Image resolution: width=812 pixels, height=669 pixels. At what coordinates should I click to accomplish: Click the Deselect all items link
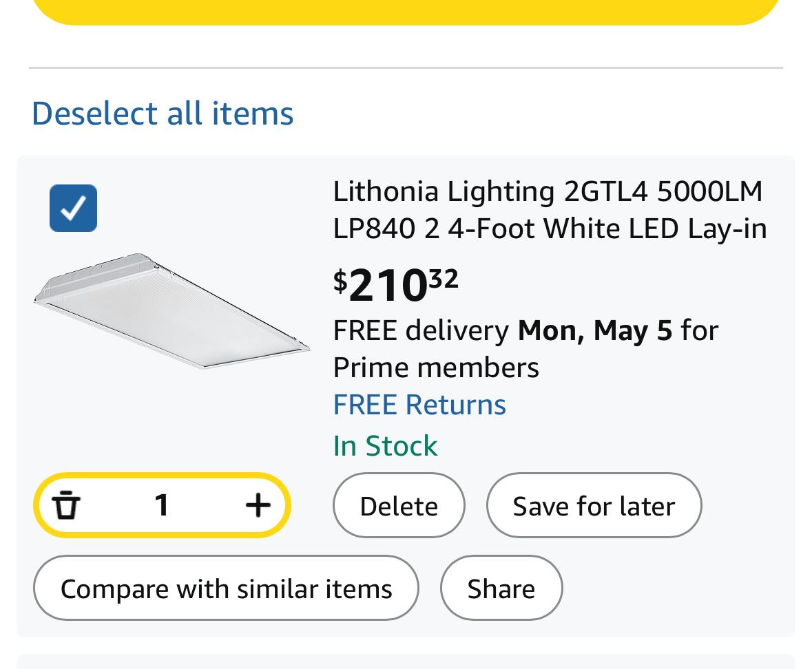tap(163, 113)
